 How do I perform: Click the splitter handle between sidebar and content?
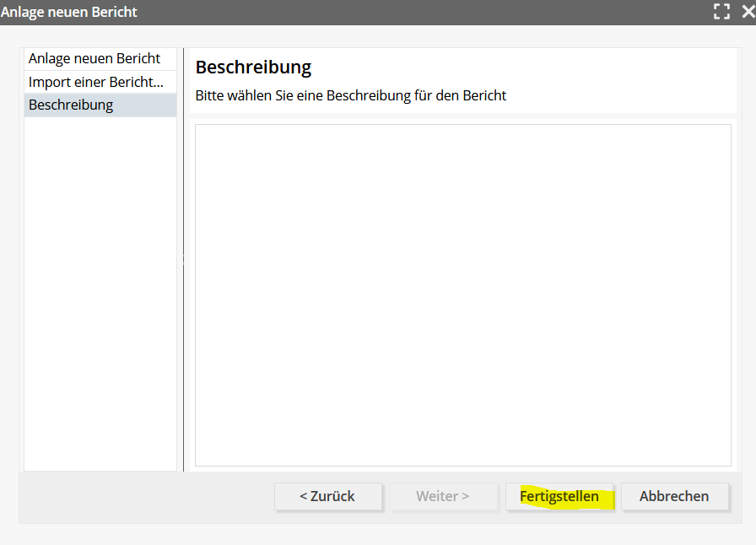pyautogui.click(x=183, y=260)
